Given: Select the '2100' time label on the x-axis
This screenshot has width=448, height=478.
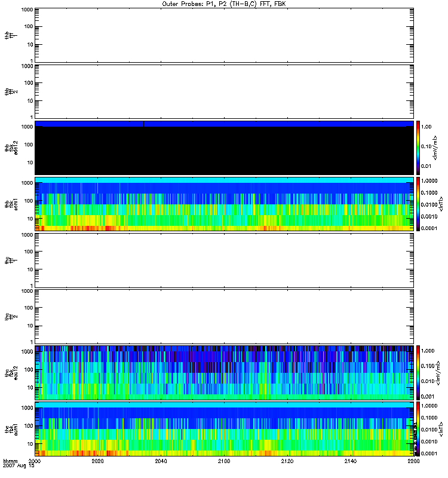Looking at the screenshot, I should click(x=224, y=461).
